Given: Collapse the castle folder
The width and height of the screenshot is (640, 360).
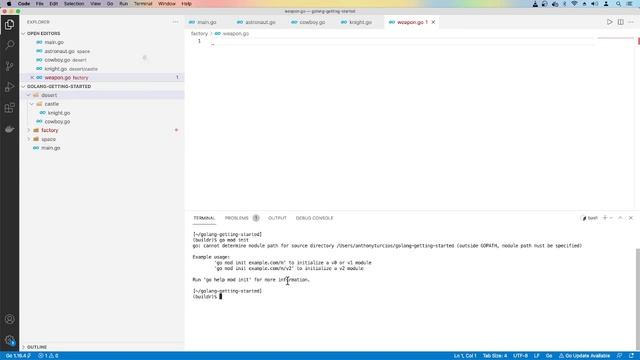Looking at the screenshot, I should coord(32,104).
